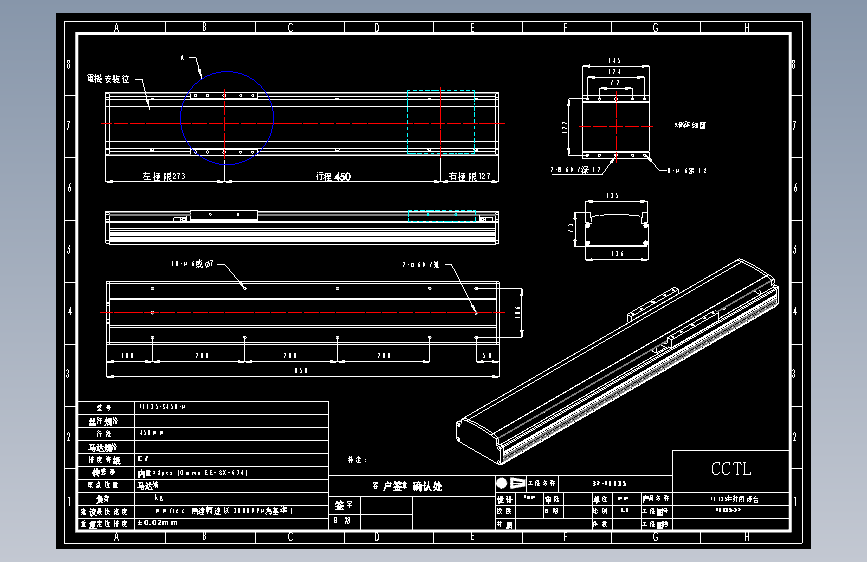Click the model number value in first table row
This screenshot has width=867, height=562.
click(x=163, y=407)
